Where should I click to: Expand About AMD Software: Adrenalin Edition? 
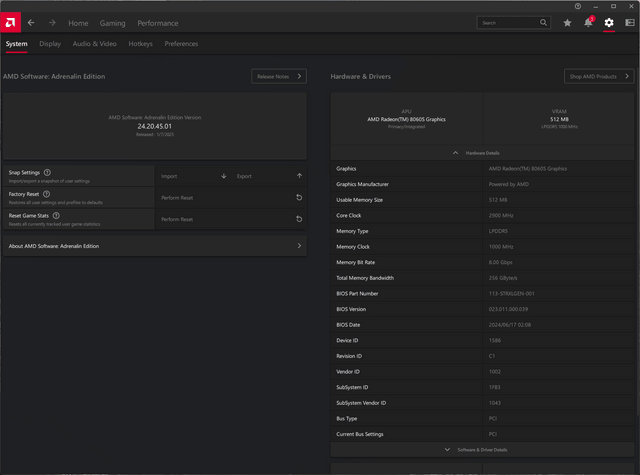pos(155,246)
